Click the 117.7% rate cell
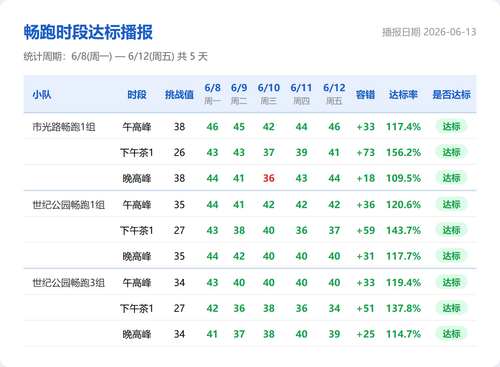500x367 pixels. (x=403, y=256)
